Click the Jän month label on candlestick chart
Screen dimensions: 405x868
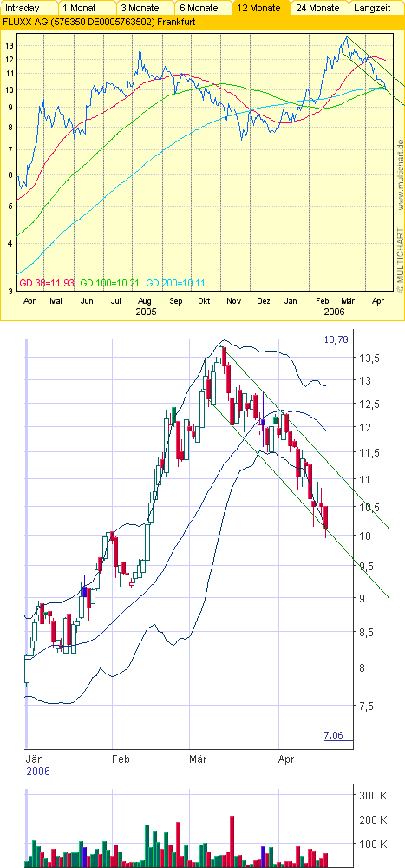35,759
